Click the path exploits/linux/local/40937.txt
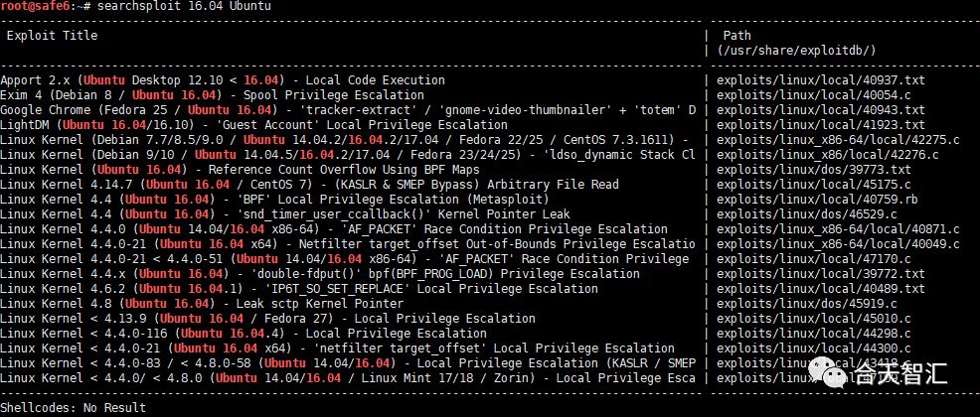This screenshot has width=980, height=417. [821, 80]
